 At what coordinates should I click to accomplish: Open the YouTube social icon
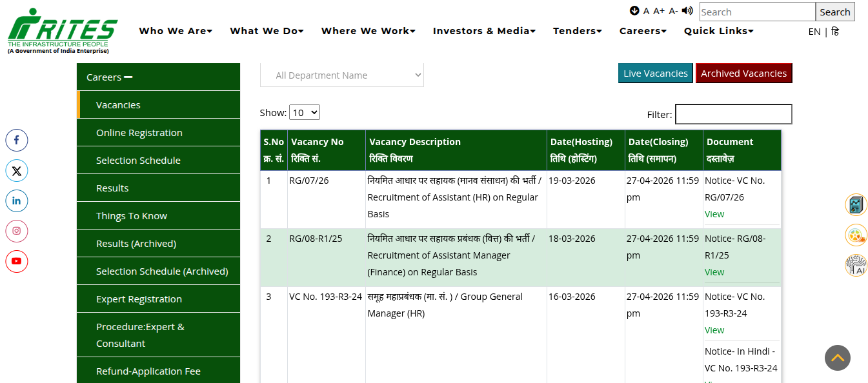coord(17,261)
